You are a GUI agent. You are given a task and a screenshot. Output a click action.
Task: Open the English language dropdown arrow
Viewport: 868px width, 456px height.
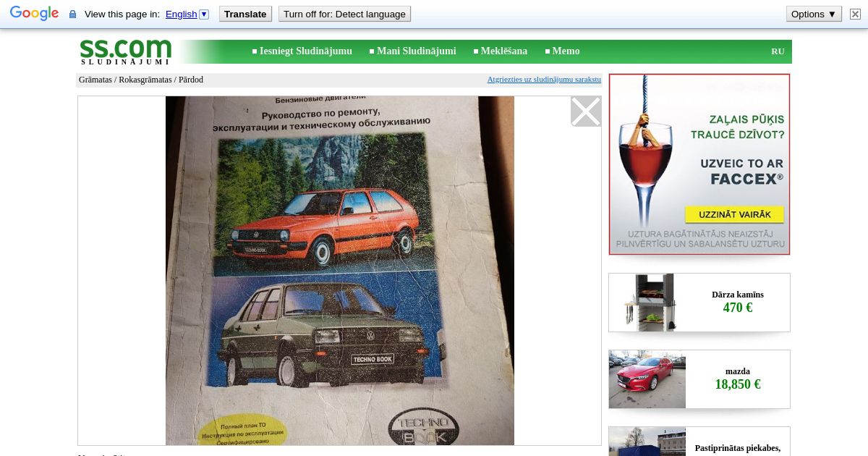204,14
